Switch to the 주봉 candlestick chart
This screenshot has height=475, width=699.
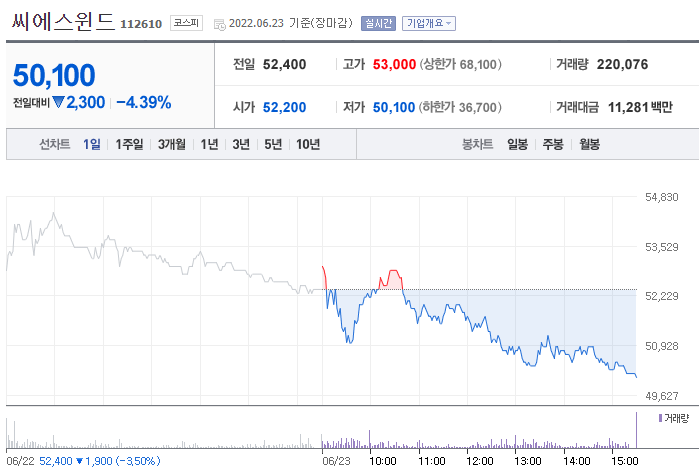553,144
